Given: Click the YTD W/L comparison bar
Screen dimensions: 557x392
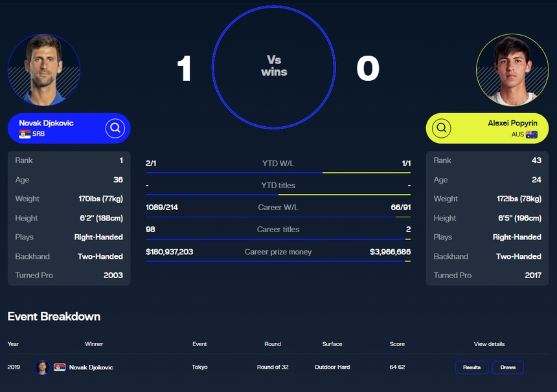Looking at the screenshot, I should [278, 173].
